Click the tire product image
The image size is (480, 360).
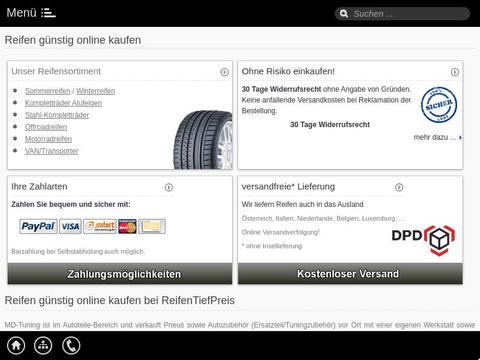203,140
